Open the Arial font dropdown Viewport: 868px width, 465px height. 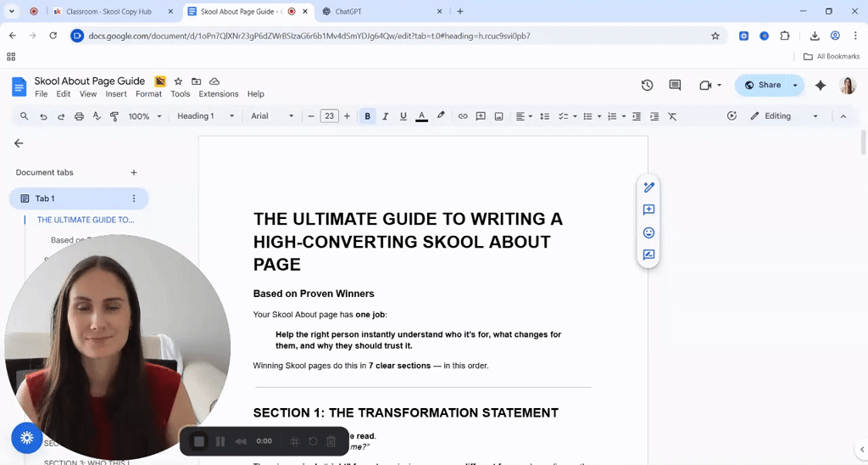[x=272, y=116]
